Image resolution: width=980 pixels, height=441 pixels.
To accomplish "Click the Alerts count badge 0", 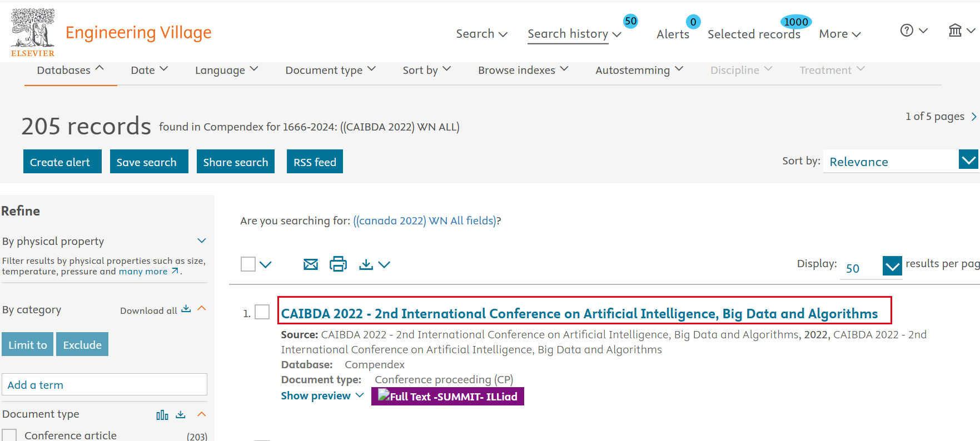I will [x=693, y=22].
